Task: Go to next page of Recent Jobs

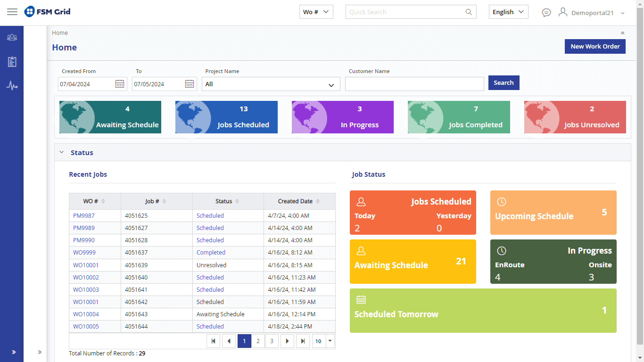Action: (x=287, y=341)
